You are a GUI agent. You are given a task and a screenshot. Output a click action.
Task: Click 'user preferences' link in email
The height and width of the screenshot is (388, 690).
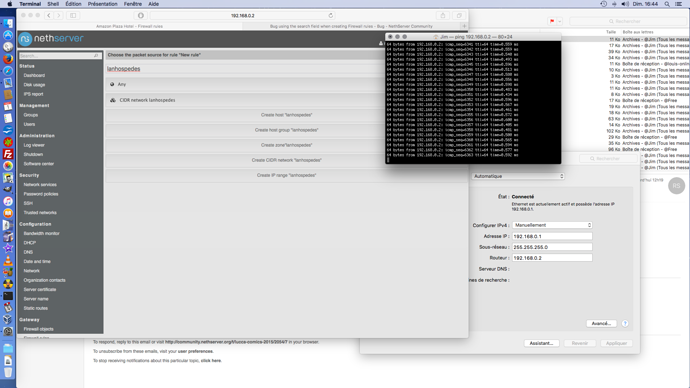click(x=195, y=351)
